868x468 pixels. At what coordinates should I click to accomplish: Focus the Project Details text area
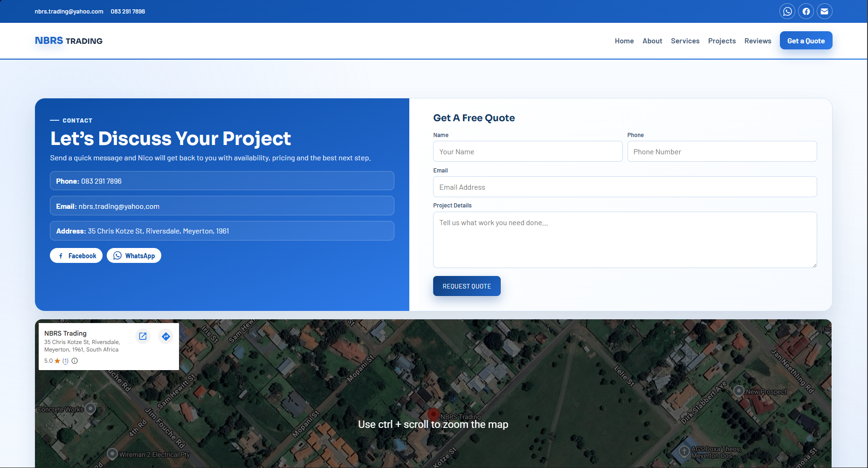[625, 240]
